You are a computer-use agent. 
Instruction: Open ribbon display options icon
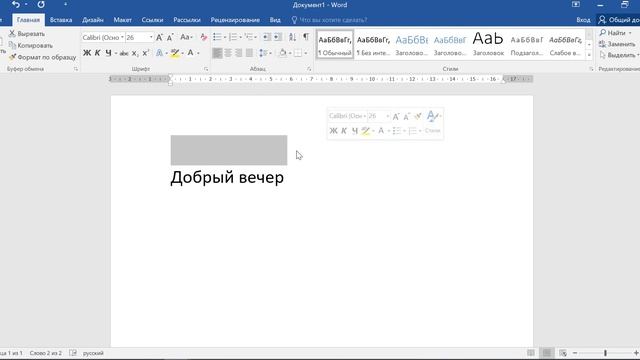point(576,4)
